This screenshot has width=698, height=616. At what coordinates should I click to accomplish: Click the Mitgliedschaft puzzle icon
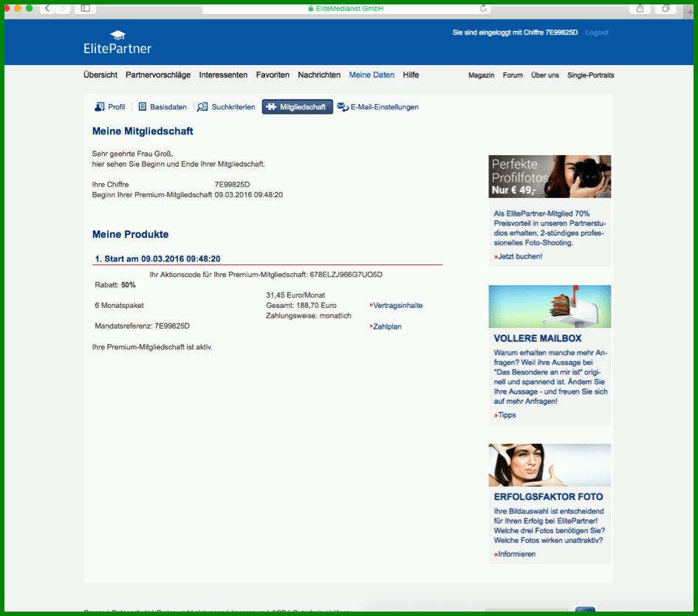pos(271,107)
